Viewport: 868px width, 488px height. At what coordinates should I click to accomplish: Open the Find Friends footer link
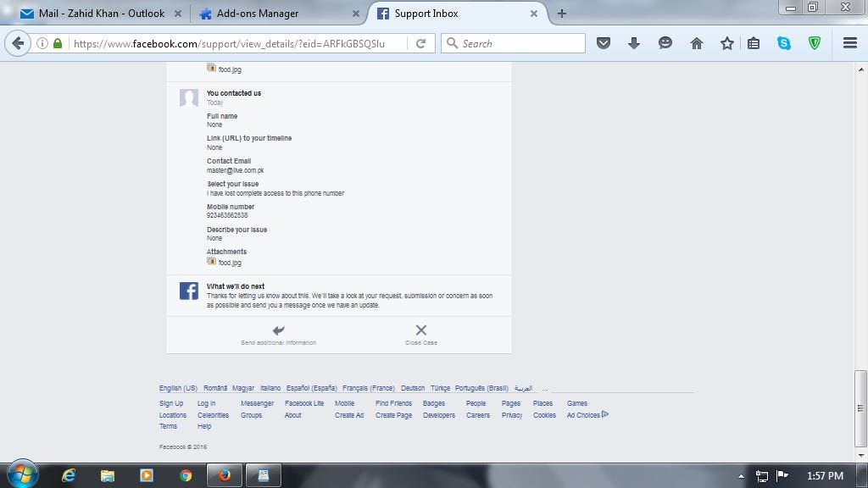click(393, 403)
